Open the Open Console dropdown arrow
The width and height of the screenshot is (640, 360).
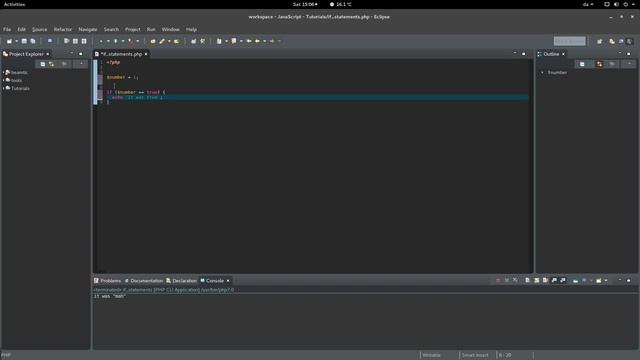pyautogui.click(x=606, y=280)
